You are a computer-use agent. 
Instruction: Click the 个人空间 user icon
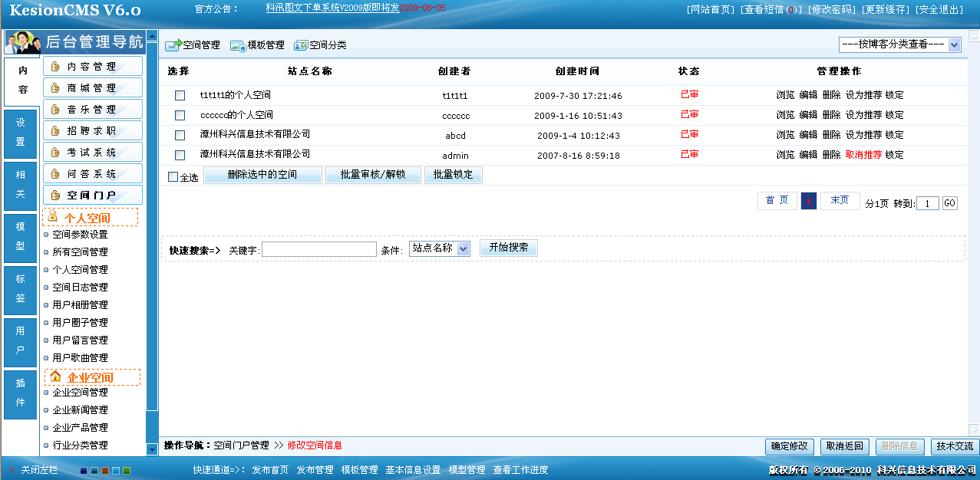click(x=54, y=217)
